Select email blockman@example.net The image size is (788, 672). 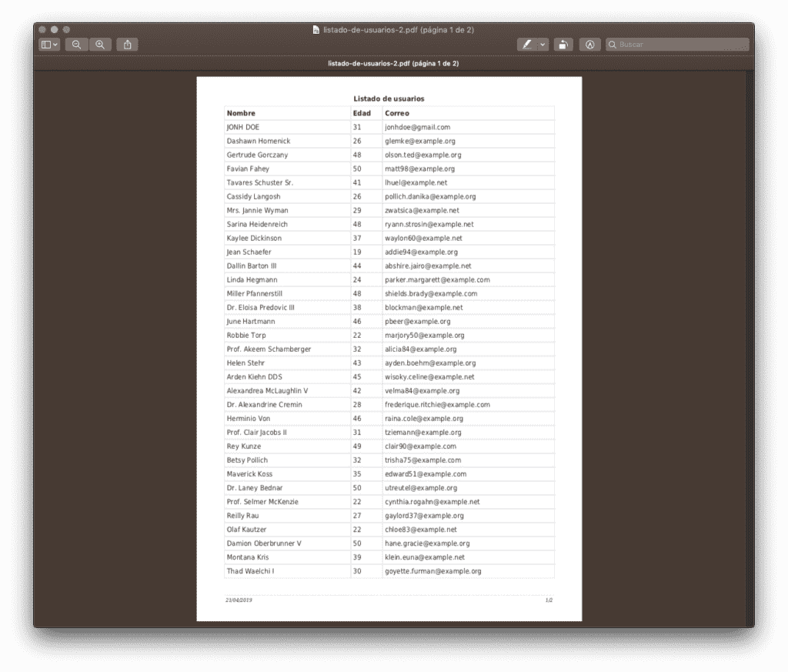point(424,308)
